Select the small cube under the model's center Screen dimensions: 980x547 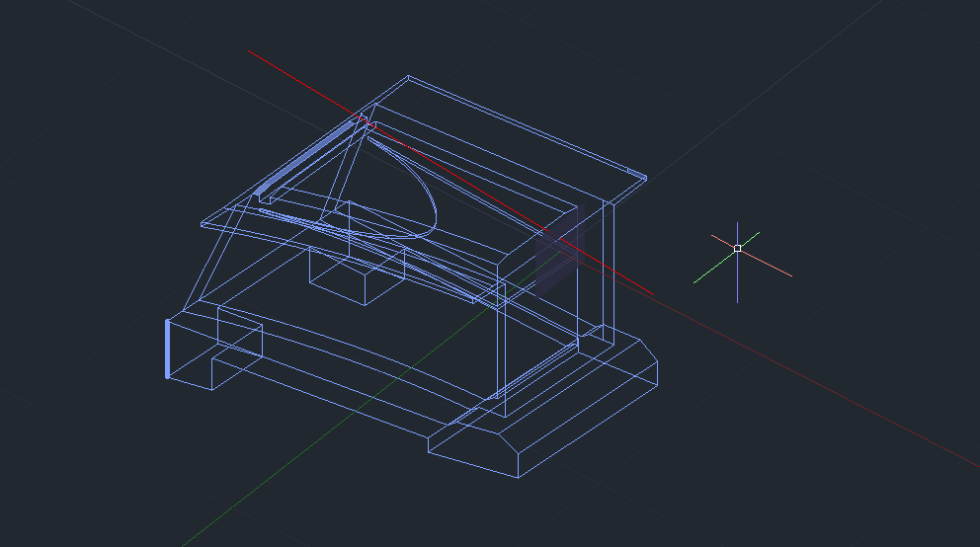pos(357,275)
